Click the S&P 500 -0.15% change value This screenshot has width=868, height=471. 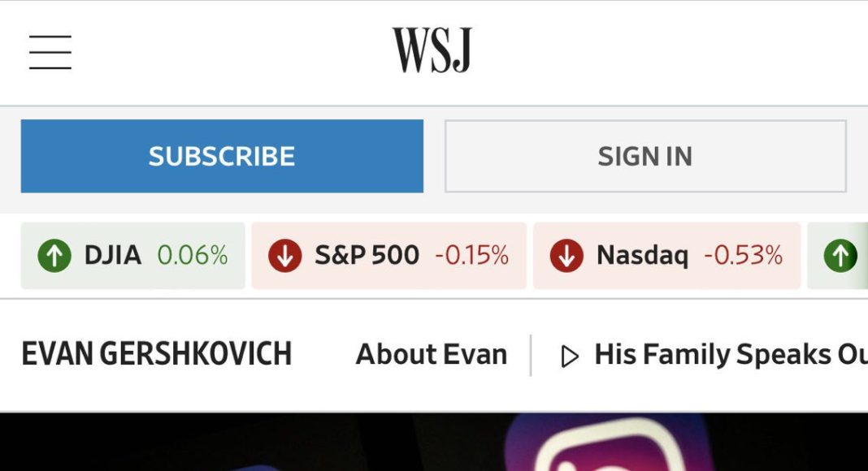[472, 257]
